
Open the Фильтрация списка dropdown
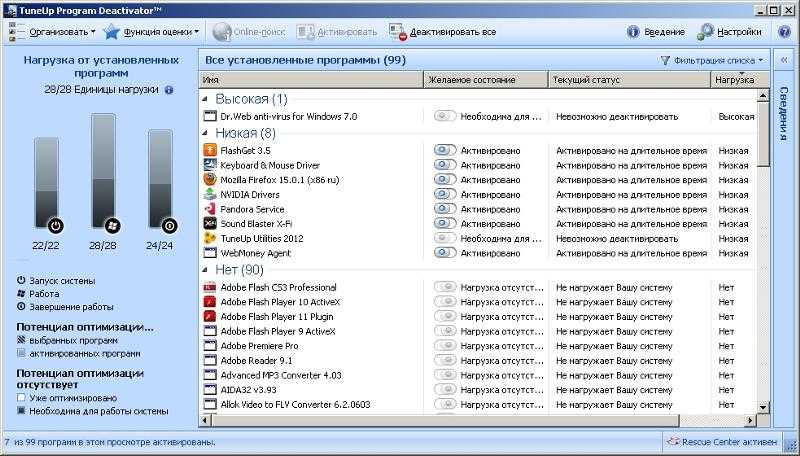pos(712,60)
